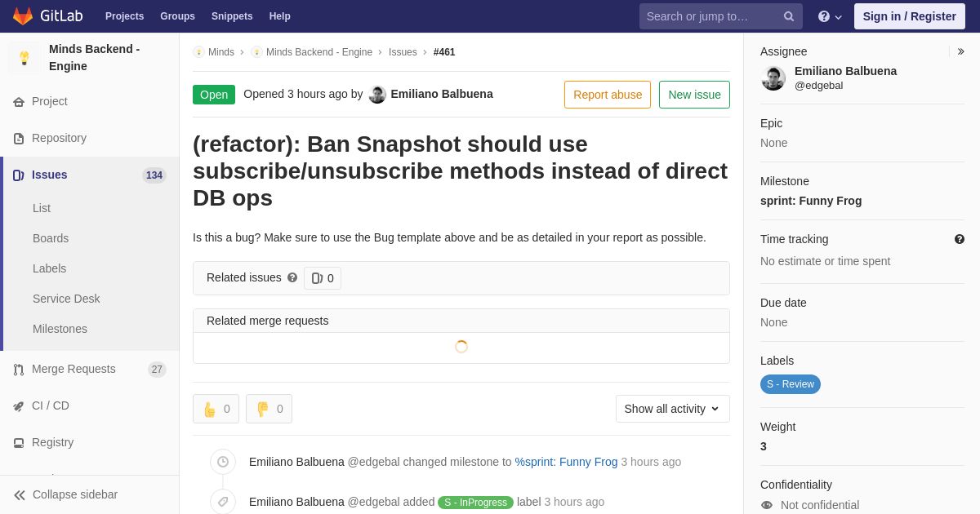The height and width of the screenshot is (514, 980).
Task: Open the Milestones submenu item
Action: (60, 329)
